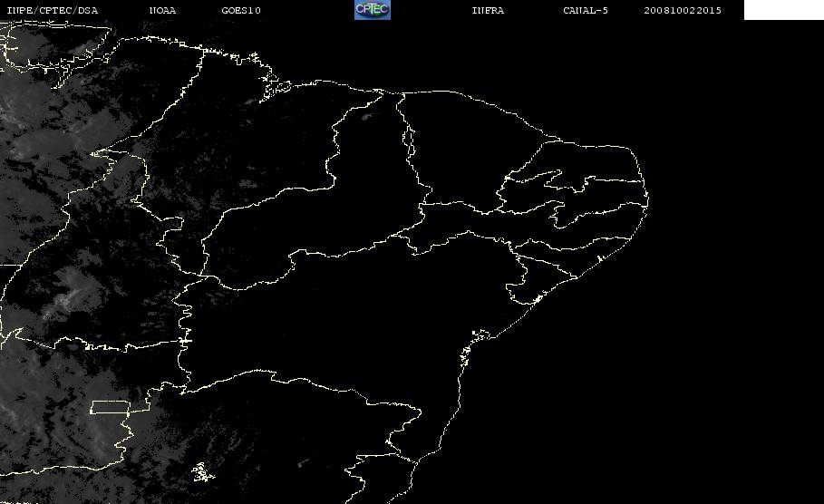Screen dimensions: 824x504
Task: Click the INFRA channel type label
Action: pyautogui.click(x=488, y=11)
